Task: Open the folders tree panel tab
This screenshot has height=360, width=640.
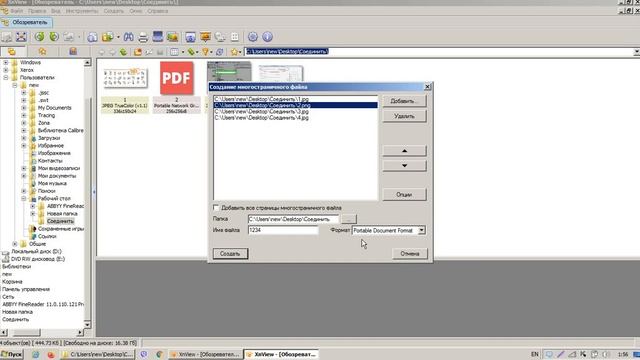Action: pyautogui.click(x=12, y=51)
